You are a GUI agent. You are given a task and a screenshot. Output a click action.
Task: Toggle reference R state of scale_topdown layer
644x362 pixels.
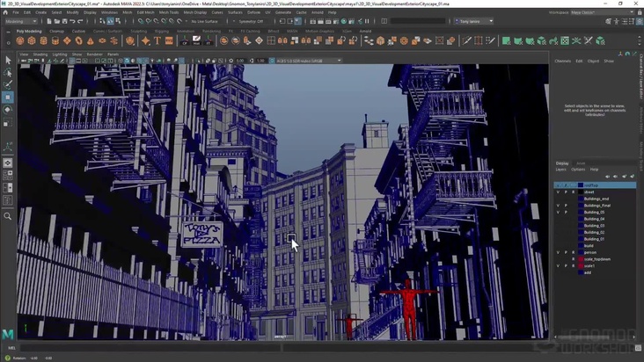tap(574, 259)
